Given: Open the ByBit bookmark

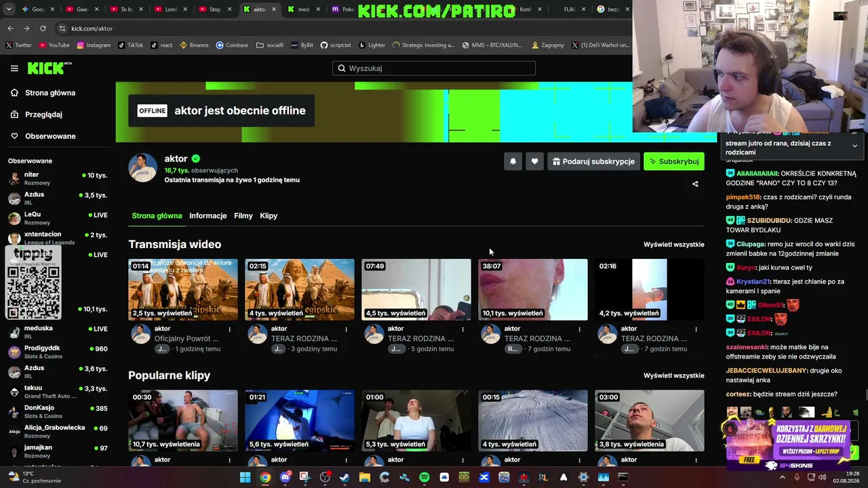Looking at the screenshot, I should [x=302, y=45].
